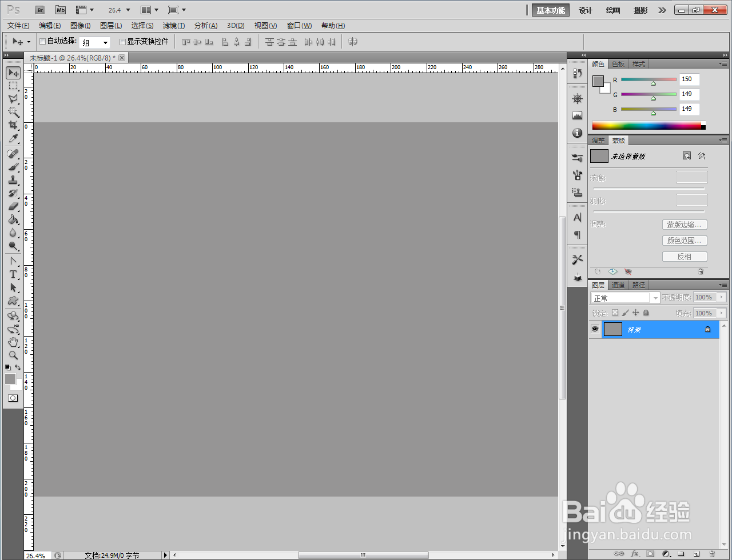The image size is (732, 560).
Task: Select the 基本功能 workspace button
Action: point(551,10)
